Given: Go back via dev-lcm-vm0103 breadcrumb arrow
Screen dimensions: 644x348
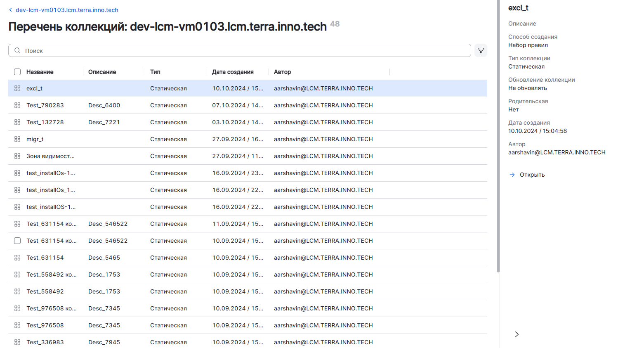Looking at the screenshot, I should click(x=11, y=10).
